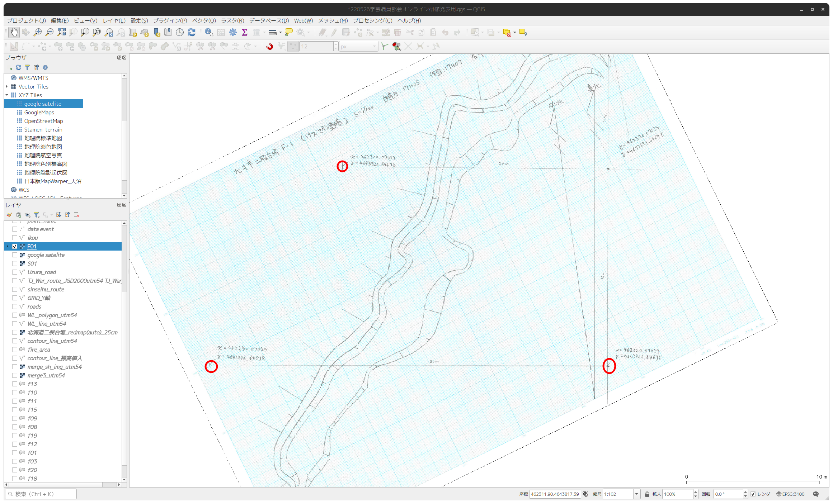Open プロジェクト menu
Viewport: 833px width, 504px height.
point(26,20)
